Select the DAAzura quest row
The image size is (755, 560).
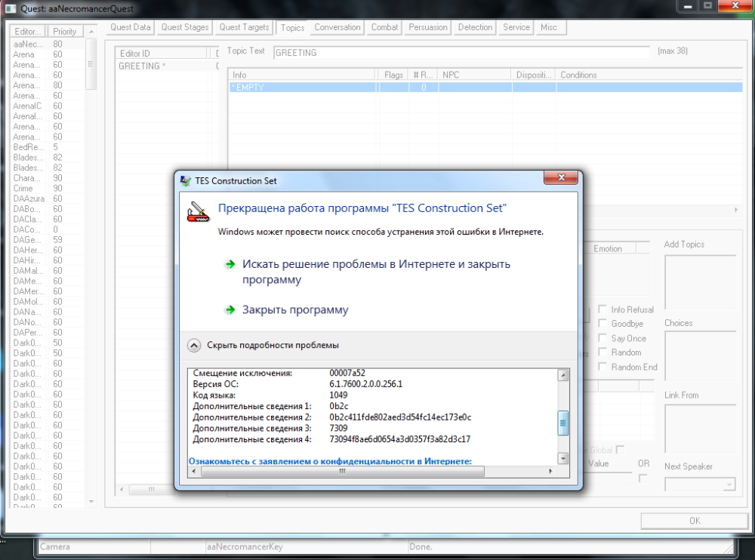(x=47, y=198)
